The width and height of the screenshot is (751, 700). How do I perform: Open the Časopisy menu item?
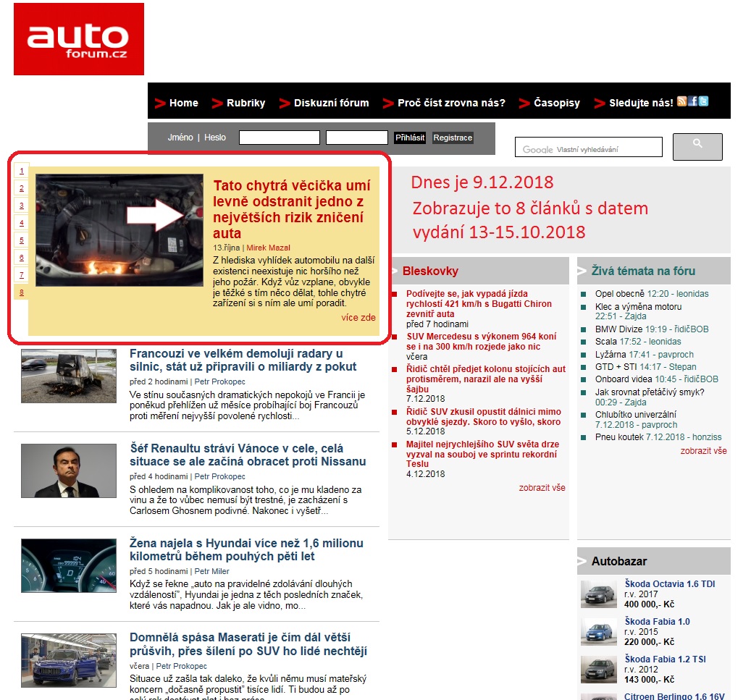pyautogui.click(x=556, y=103)
